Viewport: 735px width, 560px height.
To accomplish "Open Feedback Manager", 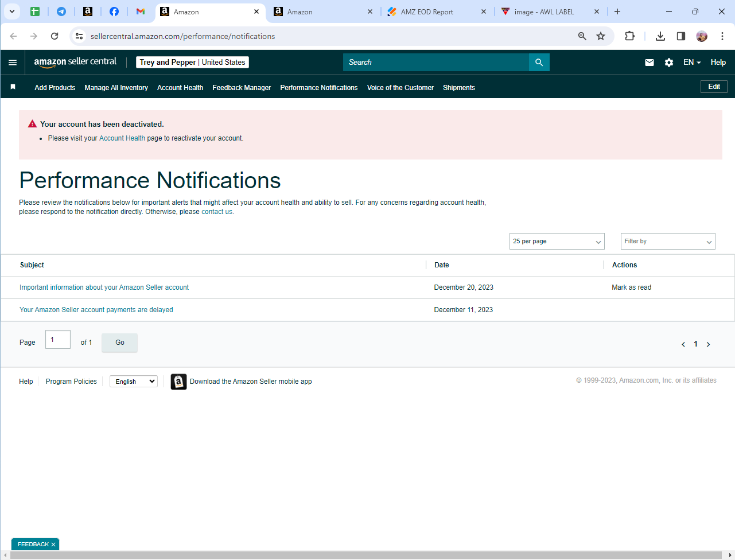I will (242, 88).
